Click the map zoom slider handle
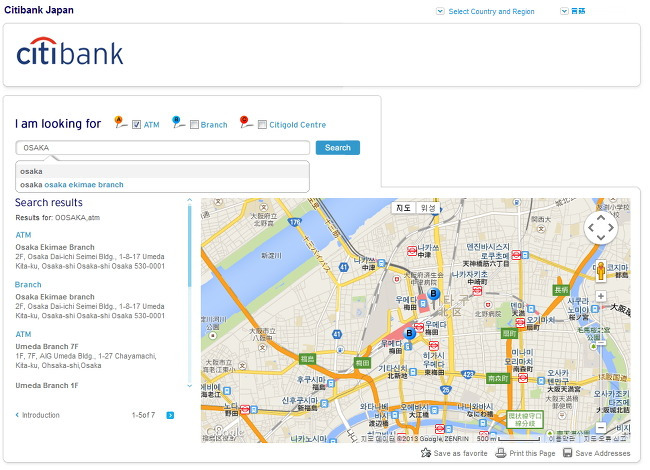This screenshot has height=470, width=650. pos(601,342)
